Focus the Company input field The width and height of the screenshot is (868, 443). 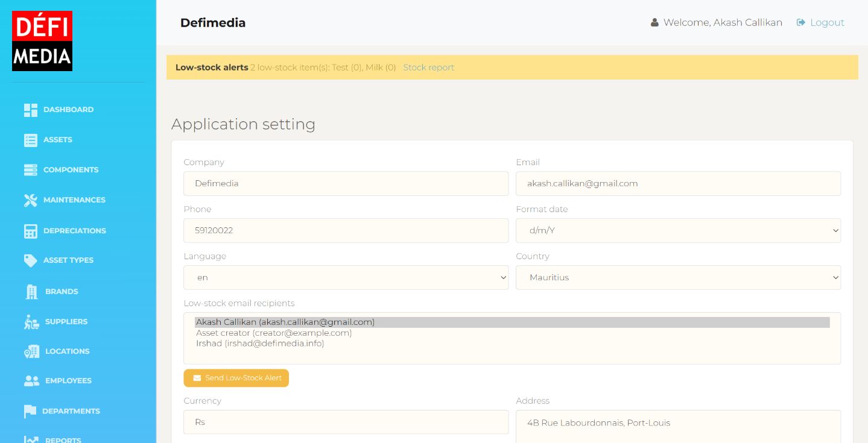[346, 183]
